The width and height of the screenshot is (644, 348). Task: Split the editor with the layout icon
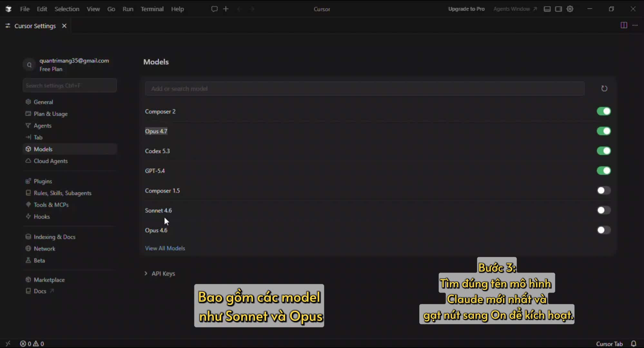(624, 25)
